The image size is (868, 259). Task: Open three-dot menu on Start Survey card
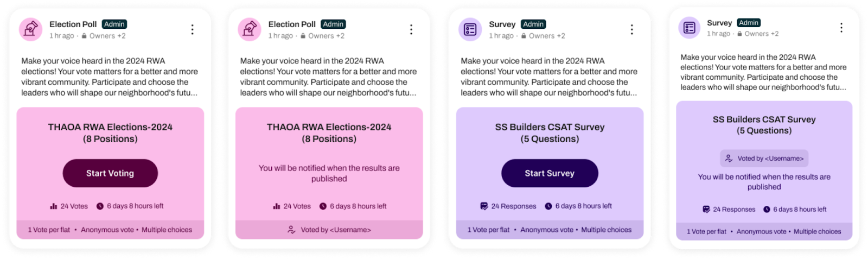click(x=632, y=29)
